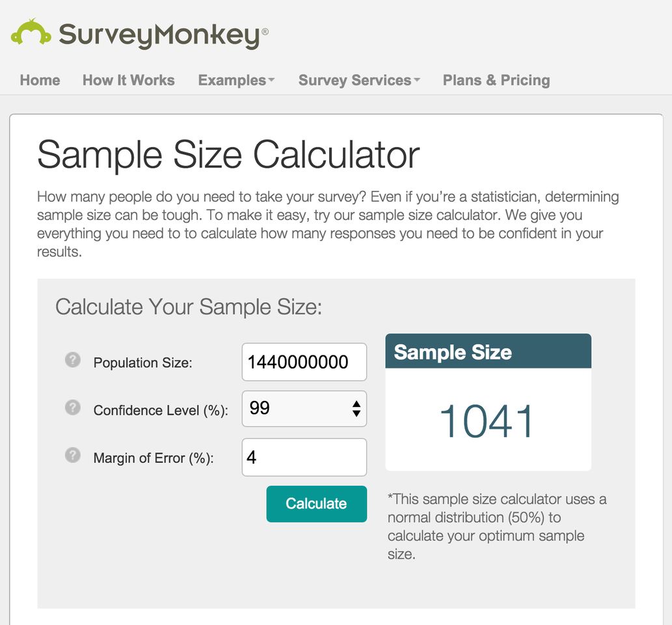The width and height of the screenshot is (672, 625).
Task: Click into the Margin of Error field
Action: pyautogui.click(x=304, y=457)
